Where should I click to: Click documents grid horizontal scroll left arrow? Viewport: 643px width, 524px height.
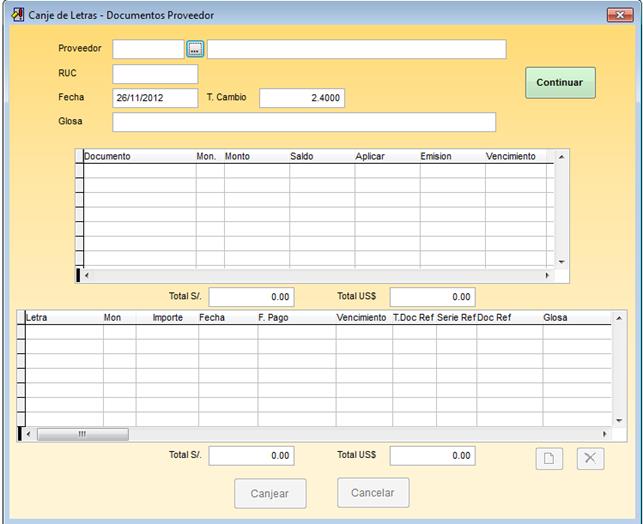pyautogui.click(x=87, y=275)
